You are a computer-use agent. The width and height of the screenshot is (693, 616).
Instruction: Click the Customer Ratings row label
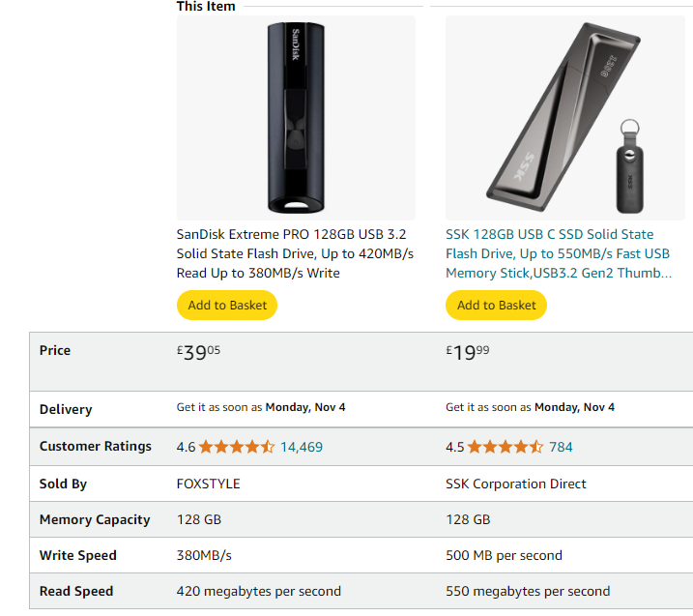(96, 446)
